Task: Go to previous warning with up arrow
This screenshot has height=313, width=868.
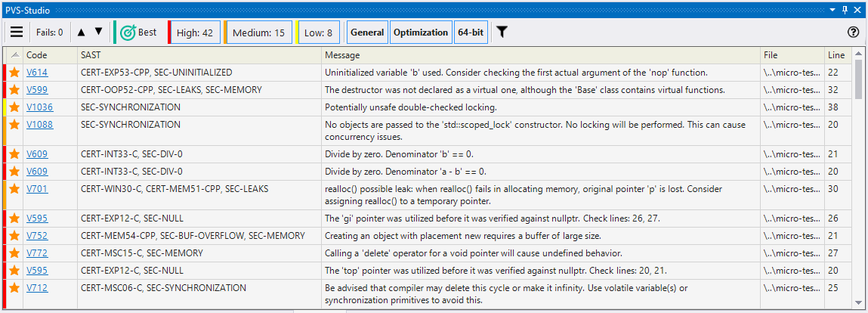Action: (x=82, y=32)
